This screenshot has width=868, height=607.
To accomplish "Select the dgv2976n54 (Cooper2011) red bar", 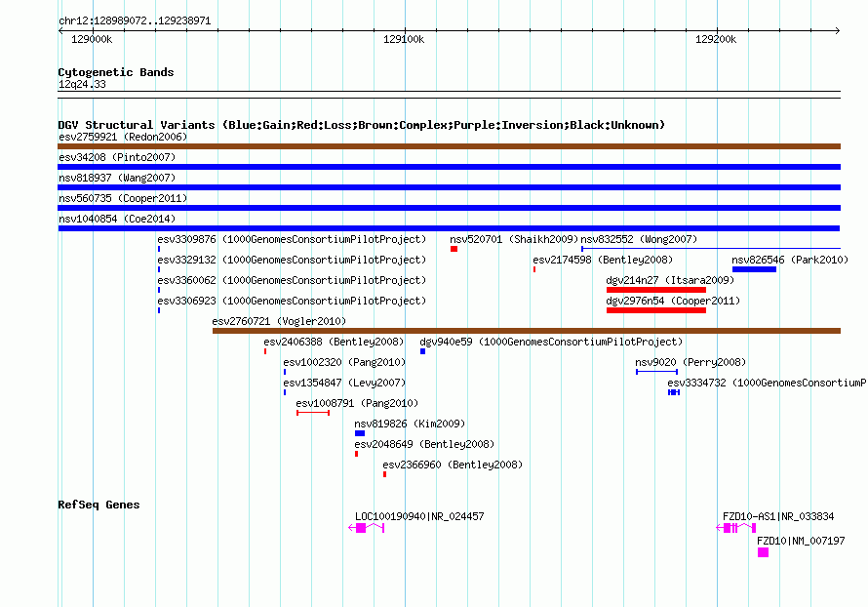I will point(656,310).
